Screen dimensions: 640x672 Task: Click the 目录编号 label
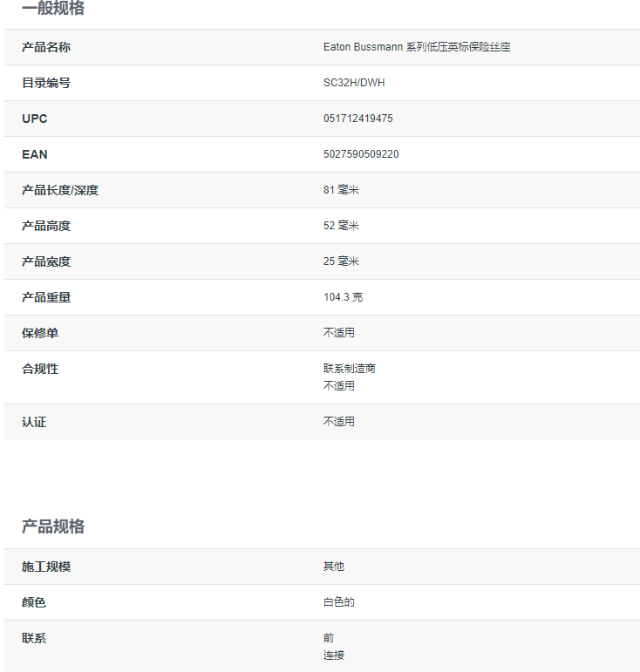click(46, 83)
